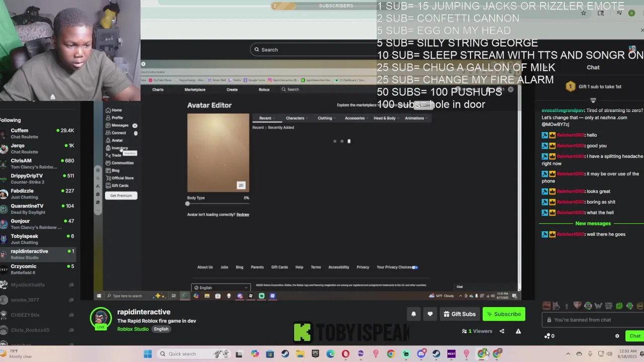Click the 1 Viewers count

pyautogui.click(x=477, y=331)
